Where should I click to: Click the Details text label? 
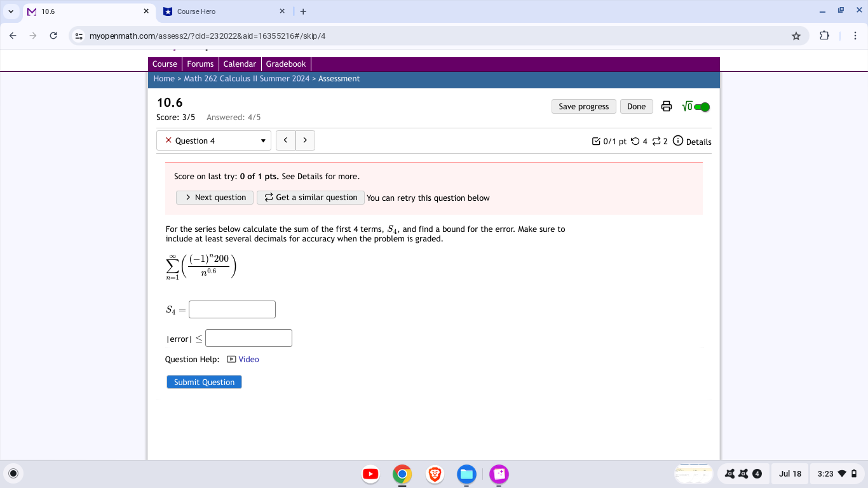tap(699, 142)
